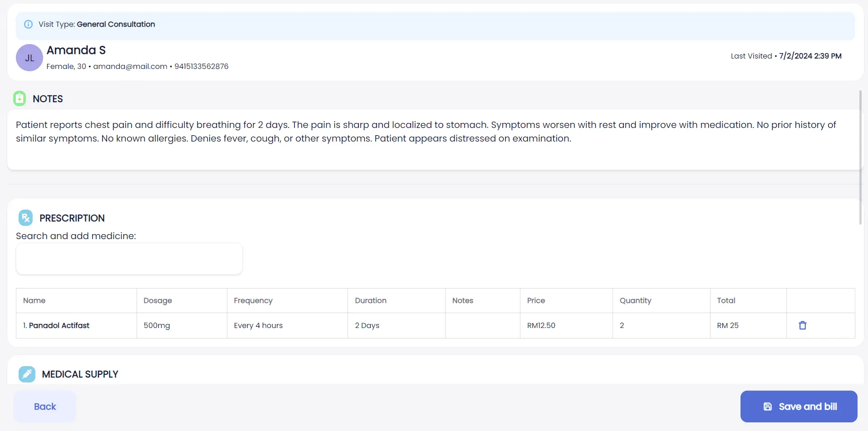868x431 pixels.
Task: Click the amanda@mail.com email address
Action: coord(130,66)
